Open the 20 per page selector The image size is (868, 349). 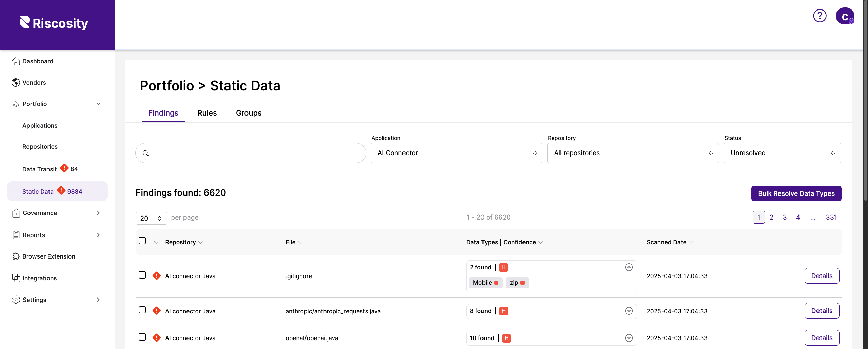151,218
